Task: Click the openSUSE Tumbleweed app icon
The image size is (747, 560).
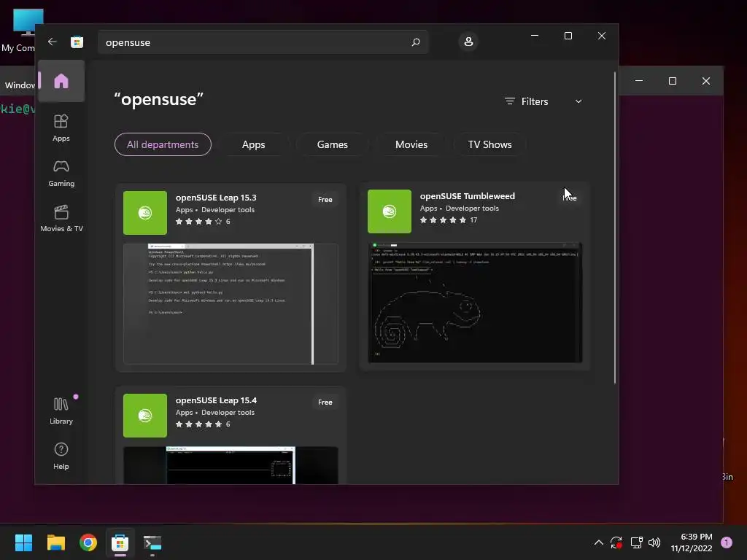Action: (390, 211)
